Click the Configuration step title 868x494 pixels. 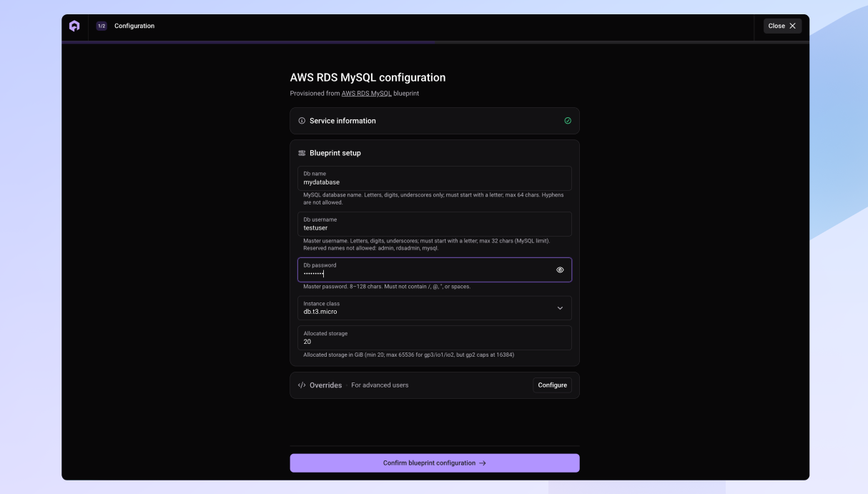point(134,26)
